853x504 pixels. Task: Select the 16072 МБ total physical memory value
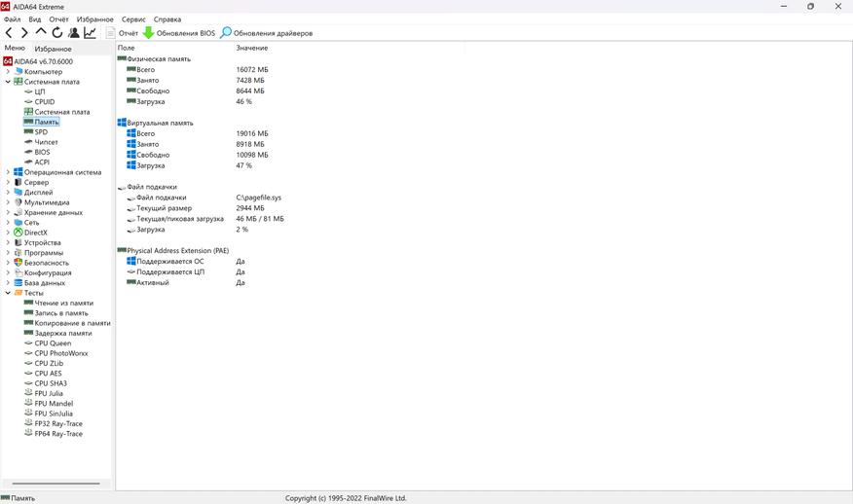pyautogui.click(x=252, y=70)
